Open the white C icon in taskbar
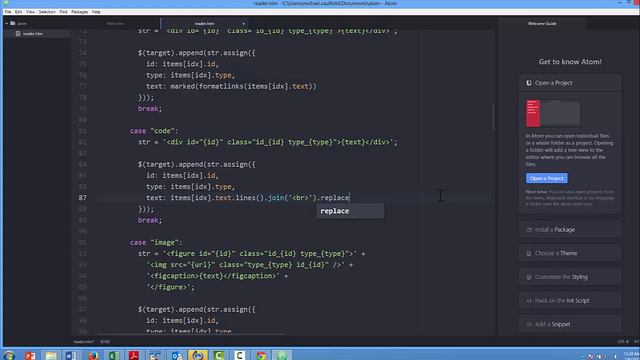This screenshot has height=360, width=640. coord(240,355)
